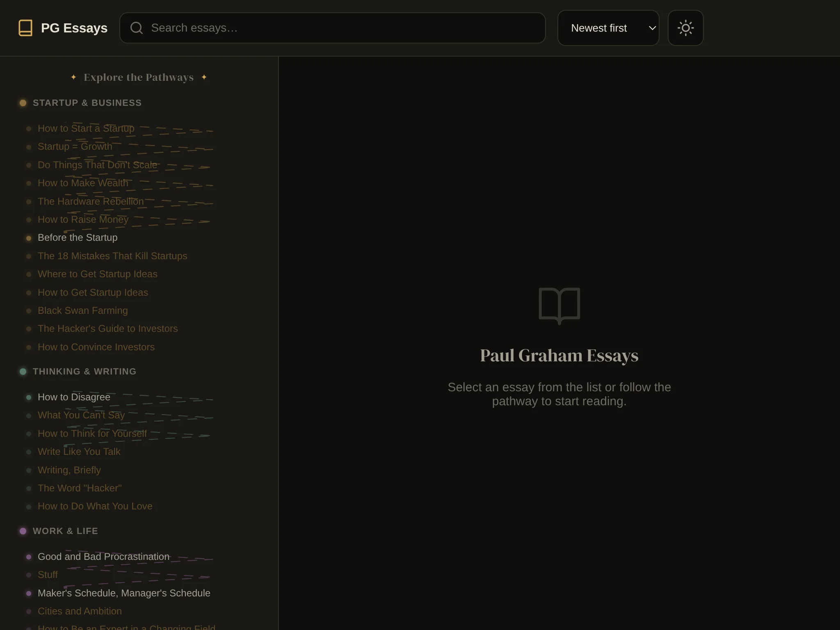
Task: Open The 18 Mistakes That Kill Startups
Action: coord(112,256)
